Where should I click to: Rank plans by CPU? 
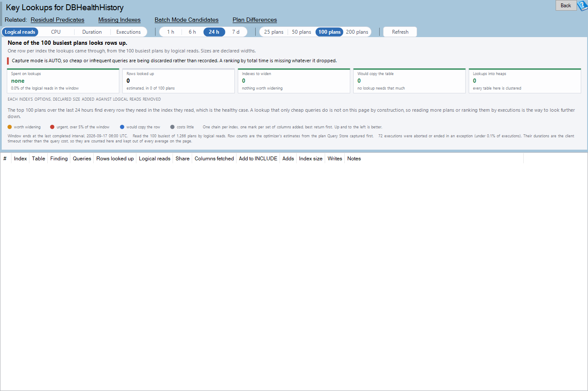(56, 32)
